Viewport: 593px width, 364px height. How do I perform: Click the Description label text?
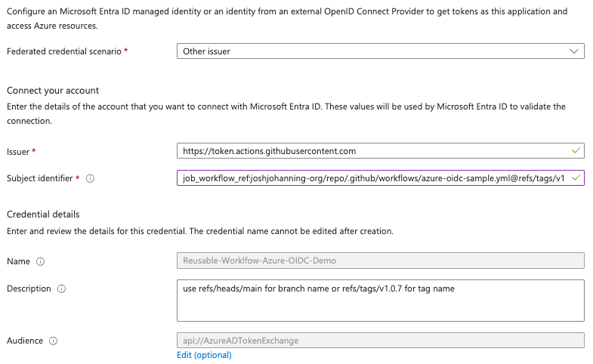(29, 288)
